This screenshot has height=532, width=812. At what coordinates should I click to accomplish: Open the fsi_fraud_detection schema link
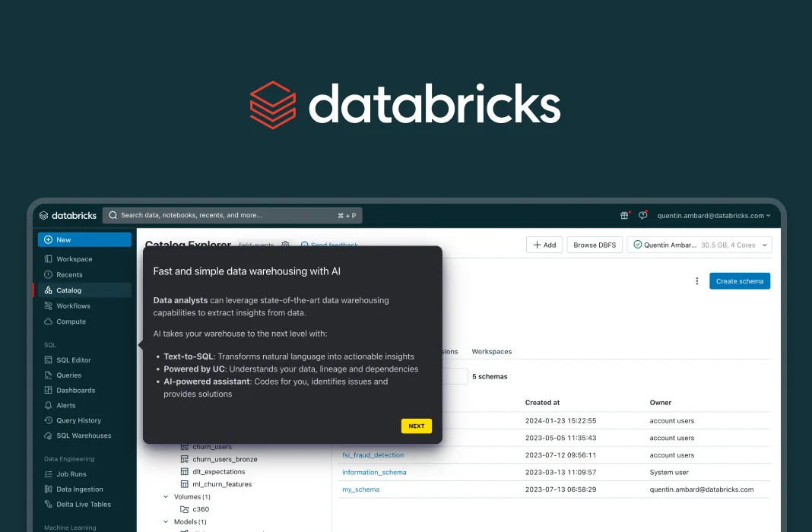(373, 455)
